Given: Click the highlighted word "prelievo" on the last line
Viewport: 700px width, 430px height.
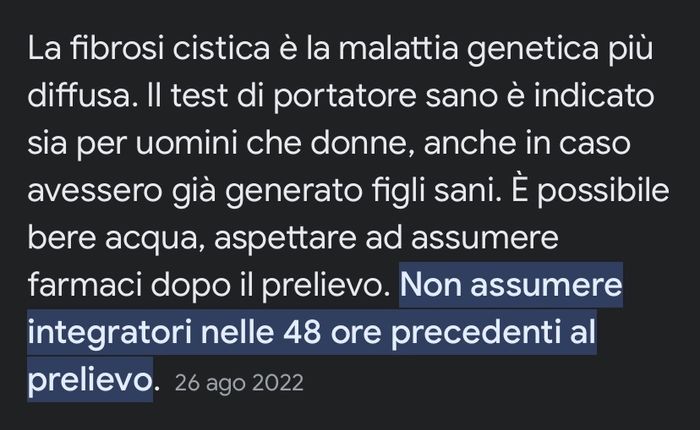Looking at the screenshot, I should click(x=90, y=381).
